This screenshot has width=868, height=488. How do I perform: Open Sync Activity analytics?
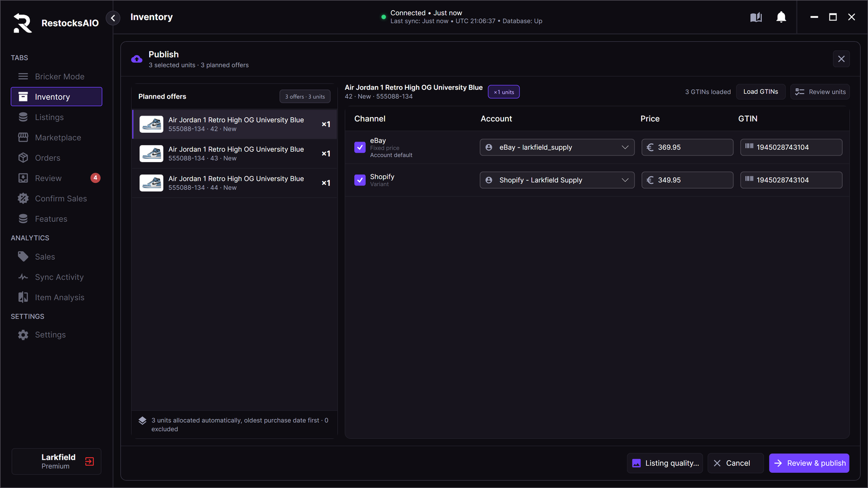(x=56, y=277)
